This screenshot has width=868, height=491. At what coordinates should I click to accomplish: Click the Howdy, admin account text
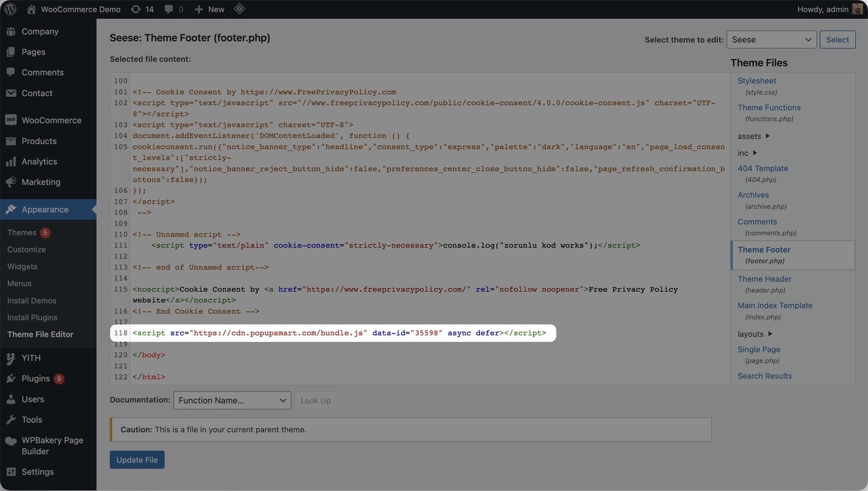point(823,9)
